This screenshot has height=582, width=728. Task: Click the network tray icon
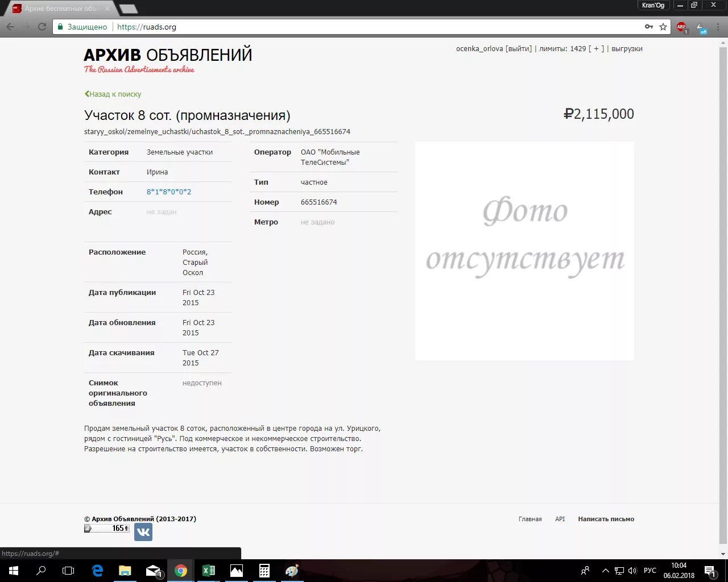pos(619,571)
